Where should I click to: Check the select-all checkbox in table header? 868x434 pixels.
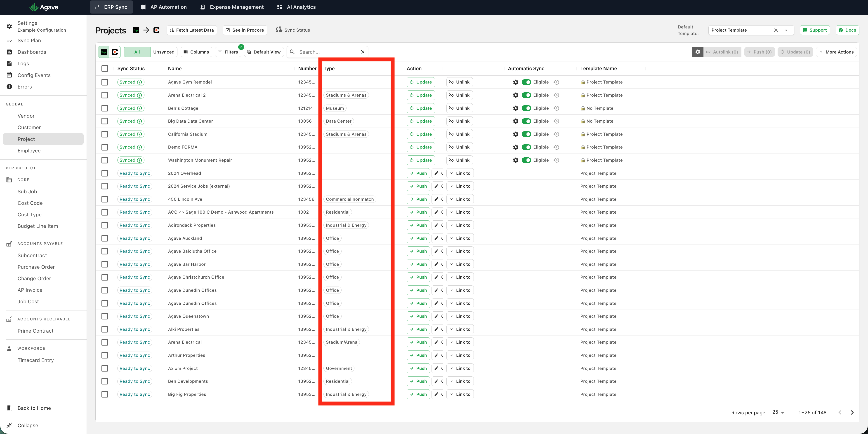105,68
